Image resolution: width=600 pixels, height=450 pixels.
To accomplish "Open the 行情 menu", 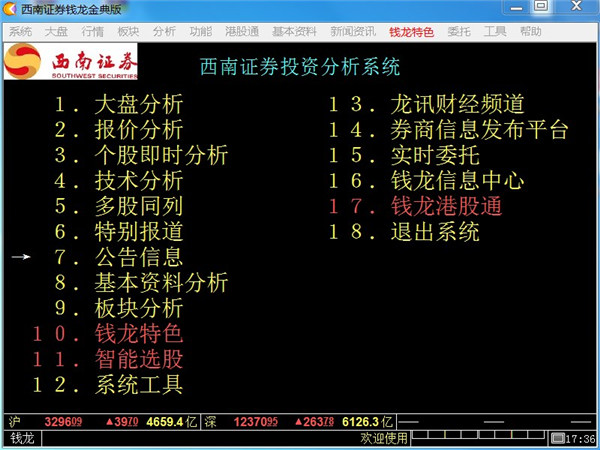I will pos(93,31).
